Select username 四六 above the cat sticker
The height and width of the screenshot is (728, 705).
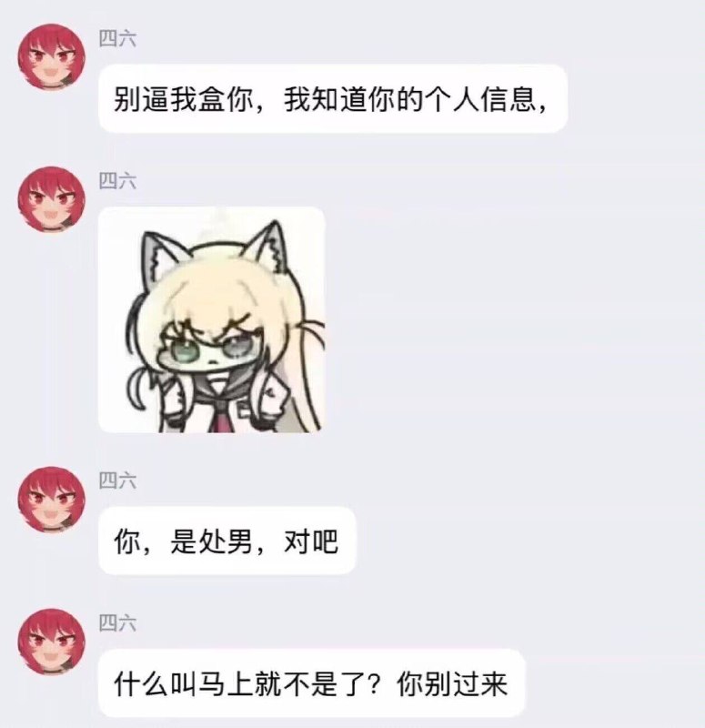click(117, 181)
